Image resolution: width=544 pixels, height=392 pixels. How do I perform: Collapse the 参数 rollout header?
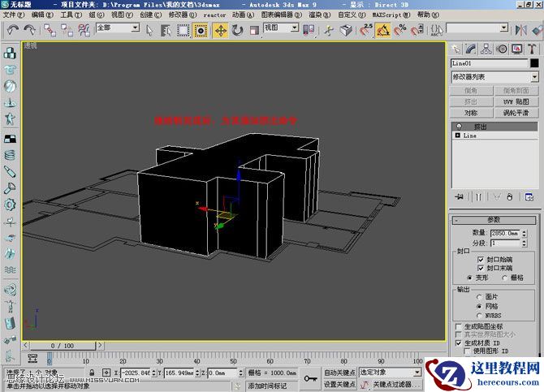coord(494,220)
